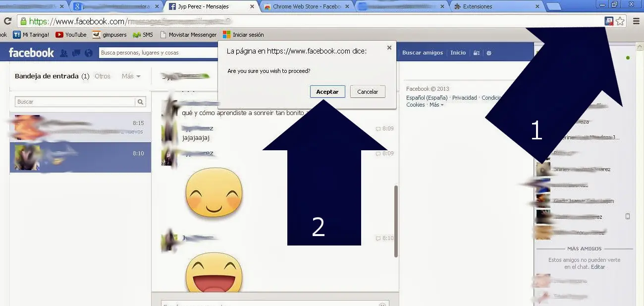Open the Chrome hamburger menu
The width and height of the screenshot is (644, 306).
pyautogui.click(x=636, y=21)
